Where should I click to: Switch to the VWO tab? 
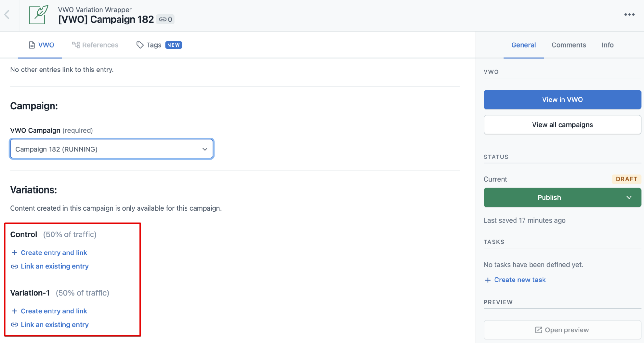pos(41,45)
